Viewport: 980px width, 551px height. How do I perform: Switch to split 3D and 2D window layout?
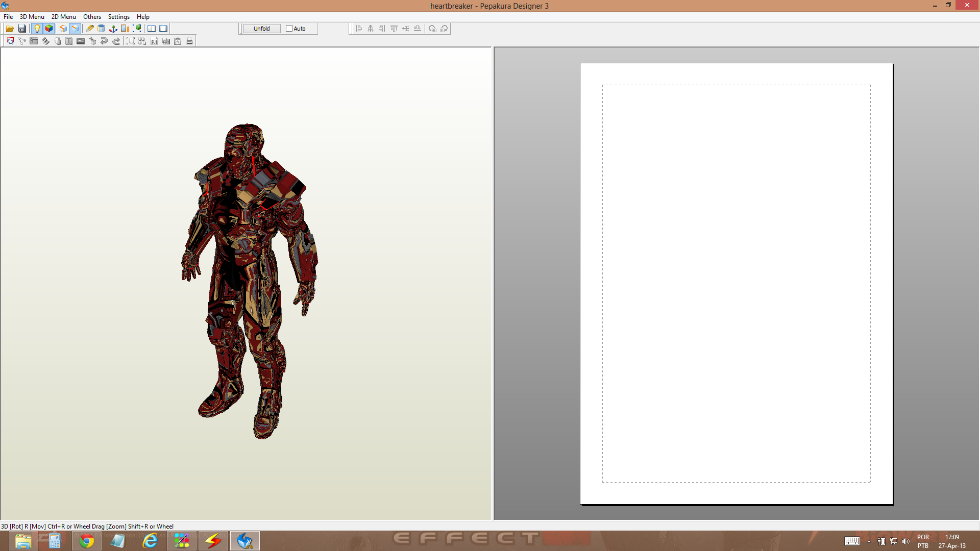coord(152,29)
